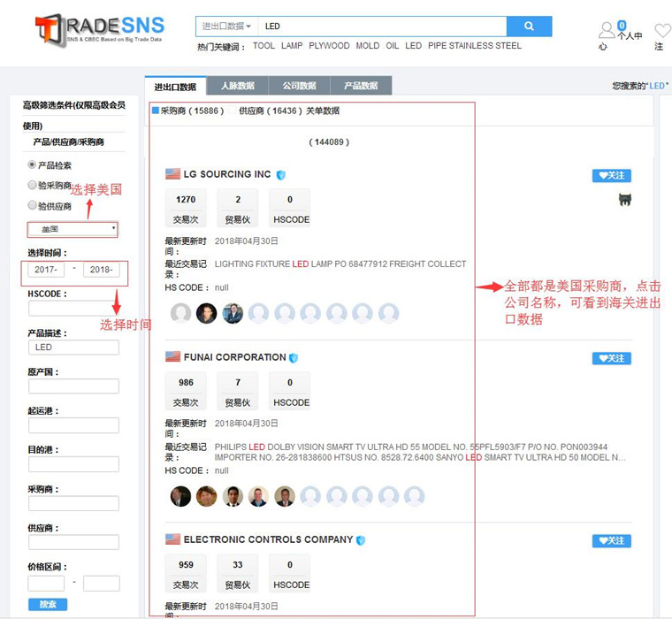This screenshot has width=672, height=619.
Task: Open the end date field showing 2018-
Action: pyautogui.click(x=102, y=270)
